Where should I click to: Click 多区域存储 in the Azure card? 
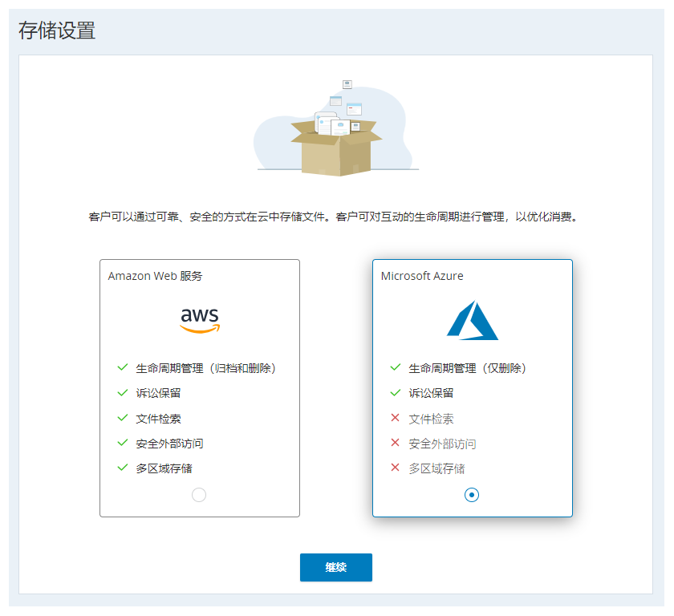[436, 468]
